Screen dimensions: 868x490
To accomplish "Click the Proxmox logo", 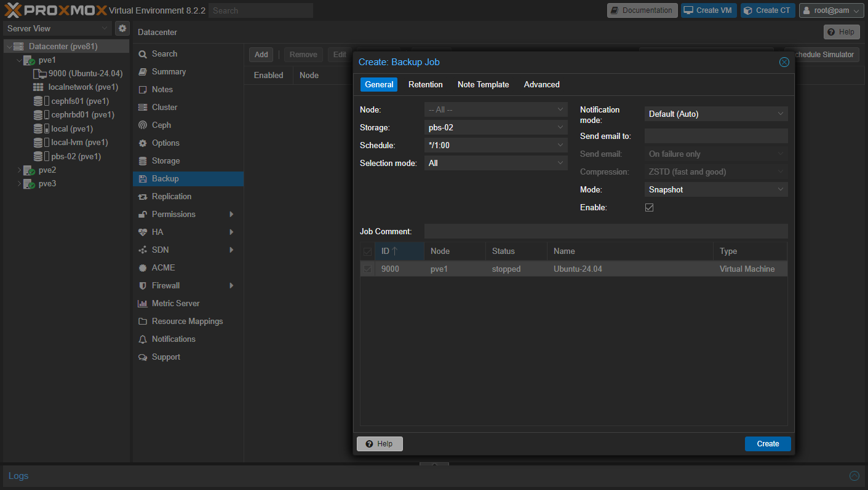I will point(55,10).
